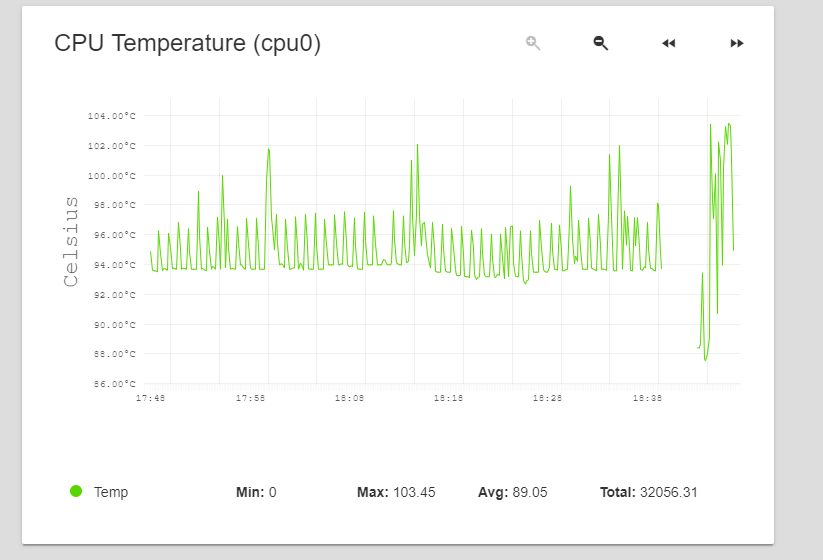Click the 17:48 time axis label
The height and width of the screenshot is (560, 823).
pos(151,398)
